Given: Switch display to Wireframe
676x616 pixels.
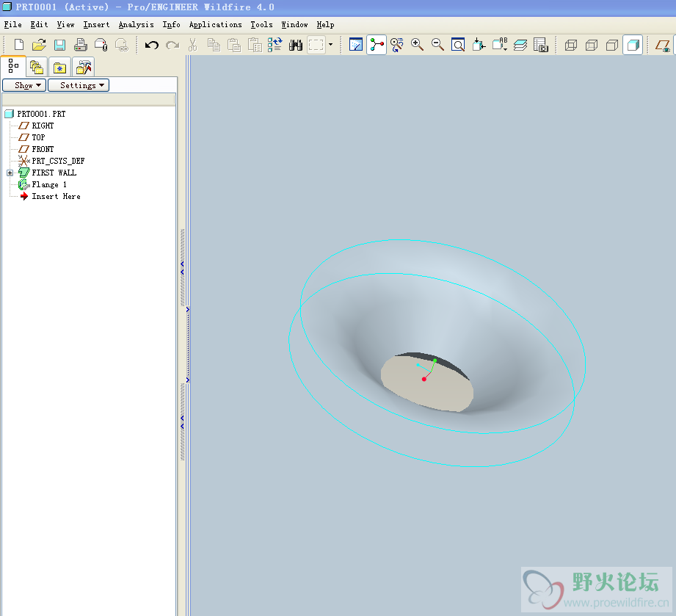Looking at the screenshot, I should pyautogui.click(x=571, y=45).
